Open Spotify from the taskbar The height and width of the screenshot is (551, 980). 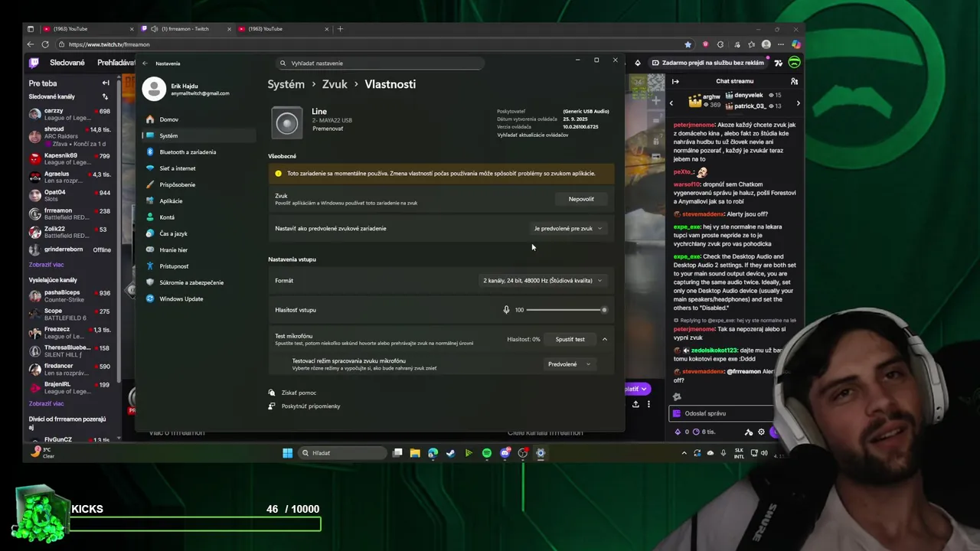click(487, 453)
